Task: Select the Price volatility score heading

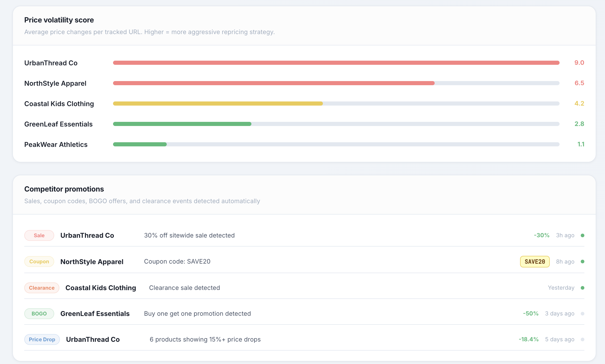Action: [x=59, y=20]
